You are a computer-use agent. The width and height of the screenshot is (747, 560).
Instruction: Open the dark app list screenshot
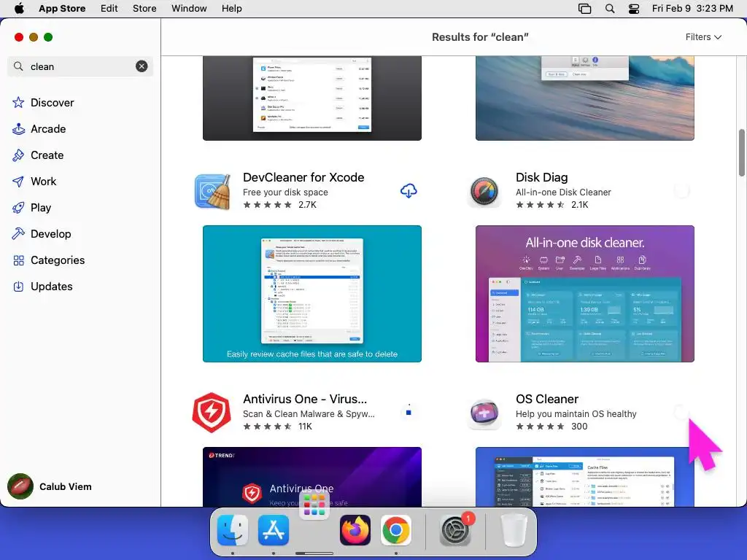pos(312,98)
